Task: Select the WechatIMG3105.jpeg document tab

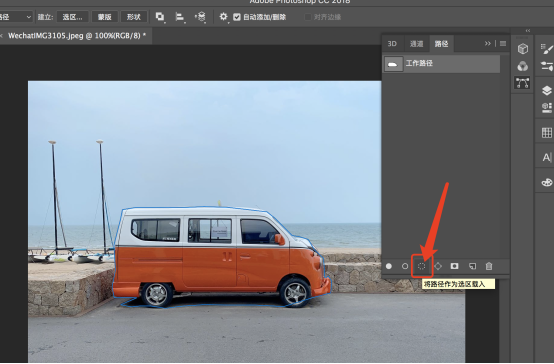Action: [77, 36]
